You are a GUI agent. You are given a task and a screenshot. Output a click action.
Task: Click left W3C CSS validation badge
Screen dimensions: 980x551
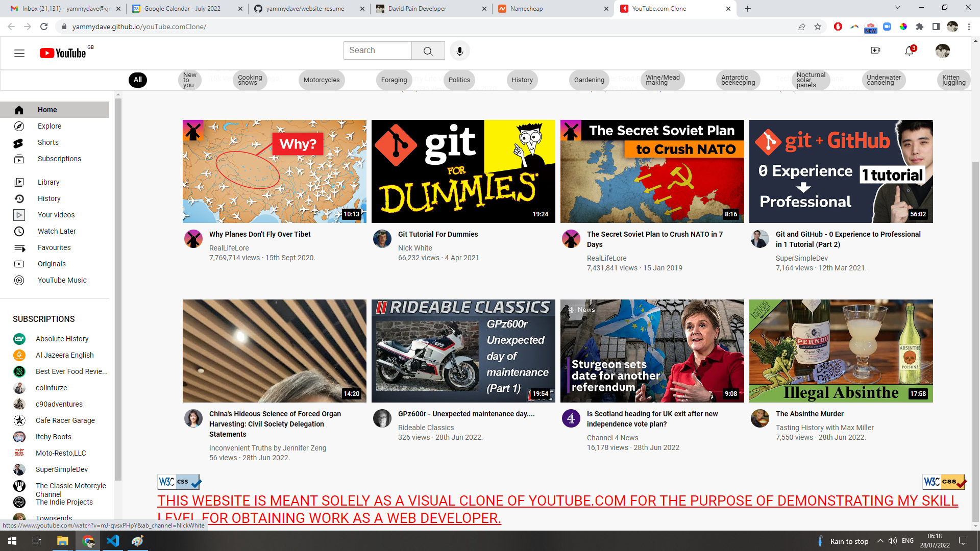pos(179,482)
